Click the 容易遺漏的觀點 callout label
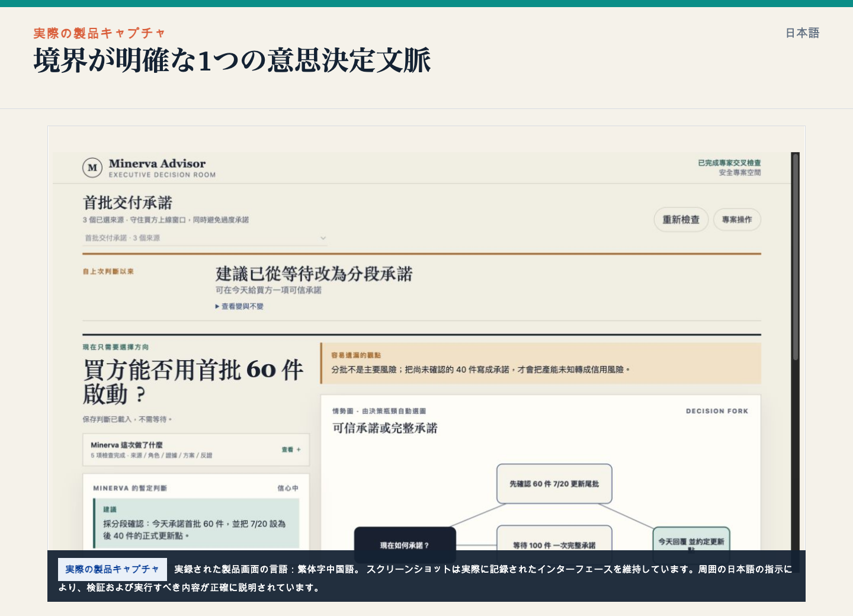The height and width of the screenshot is (616, 853). click(356, 355)
